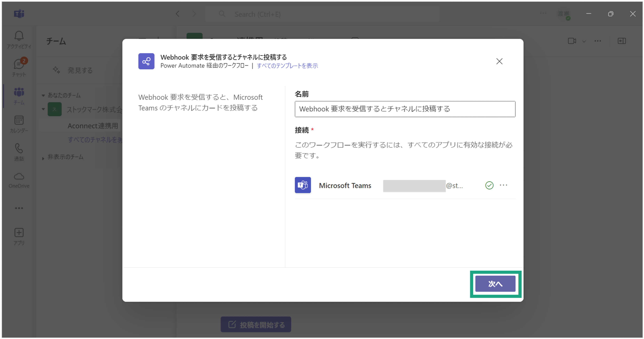Open settings ellipsis in title bar
This screenshot has width=644, height=339.
[x=543, y=13]
